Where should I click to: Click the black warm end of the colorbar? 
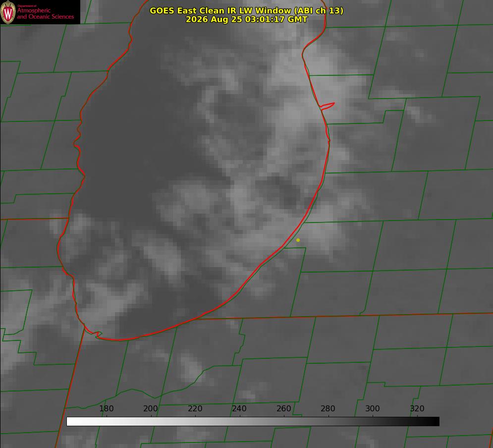pos(431,421)
